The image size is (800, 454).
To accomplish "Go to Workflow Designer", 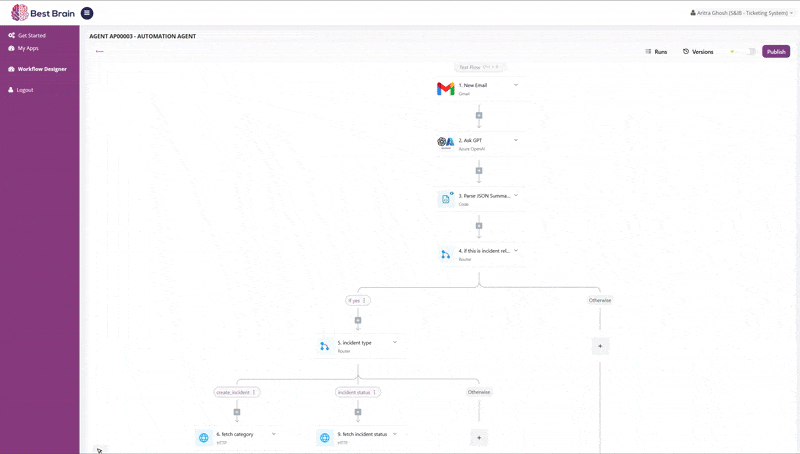I will click(x=37, y=69).
